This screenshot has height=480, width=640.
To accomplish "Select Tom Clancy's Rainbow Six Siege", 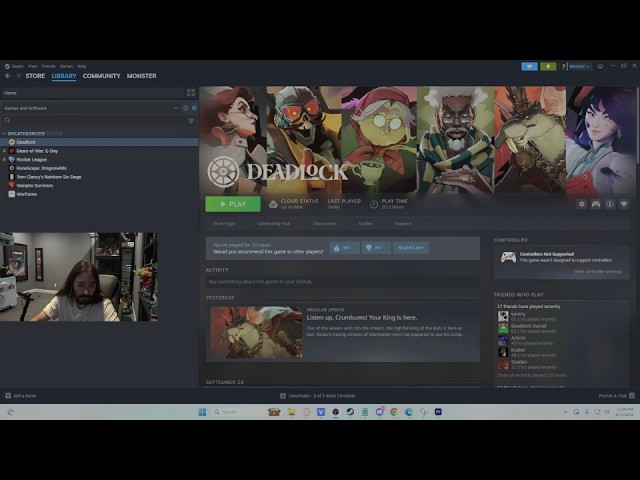I will [x=99, y=177].
